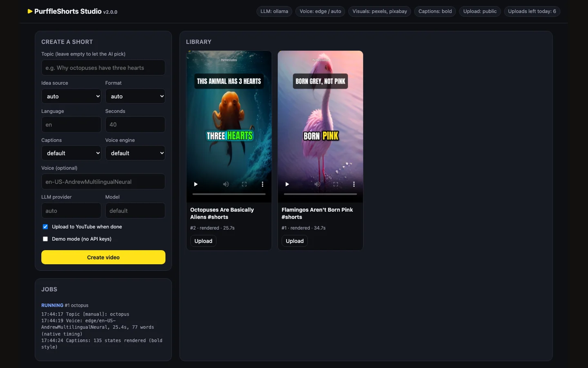Focus the Topic input field

pyautogui.click(x=103, y=68)
